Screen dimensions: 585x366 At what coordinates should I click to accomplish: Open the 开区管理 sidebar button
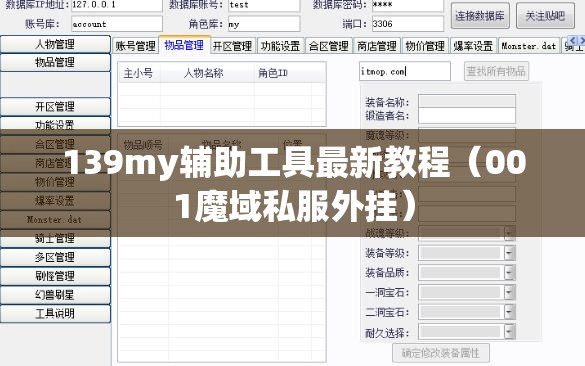click(x=55, y=107)
